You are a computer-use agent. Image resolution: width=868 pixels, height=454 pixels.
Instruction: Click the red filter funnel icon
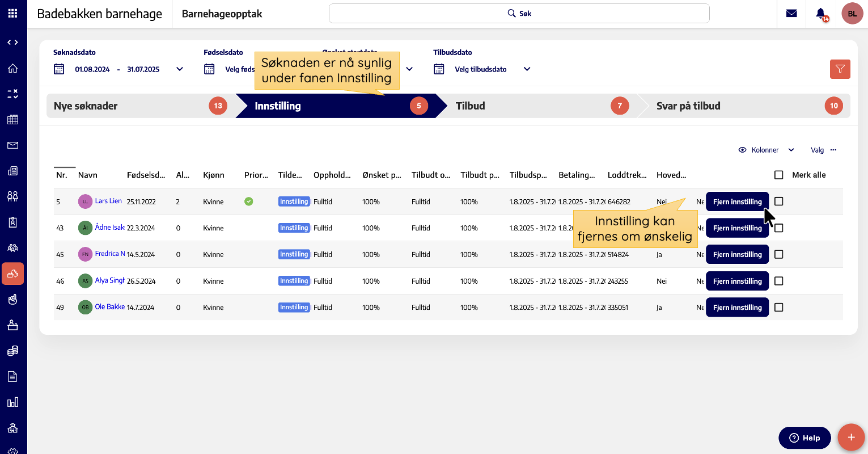coord(840,69)
